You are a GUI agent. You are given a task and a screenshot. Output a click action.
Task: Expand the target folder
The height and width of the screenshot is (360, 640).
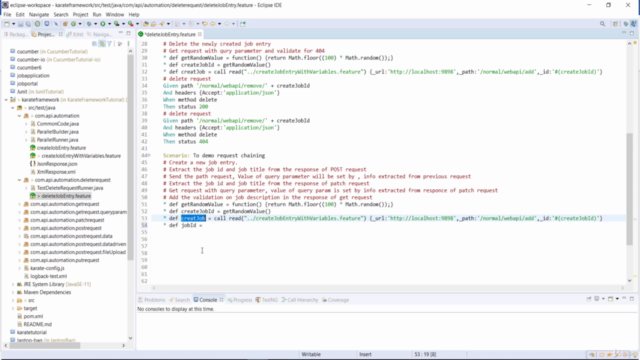pyautogui.click(x=13, y=308)
